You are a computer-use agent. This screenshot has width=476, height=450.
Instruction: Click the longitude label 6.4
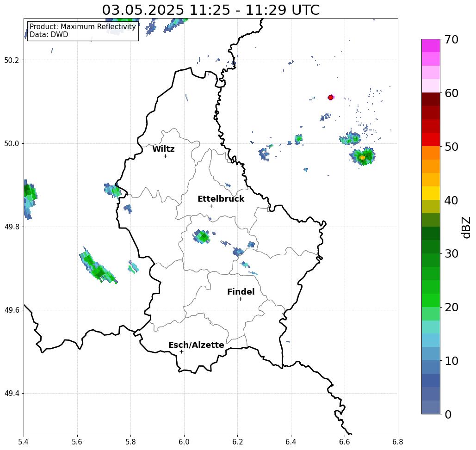pyautogui.click(x=291, y=442)
